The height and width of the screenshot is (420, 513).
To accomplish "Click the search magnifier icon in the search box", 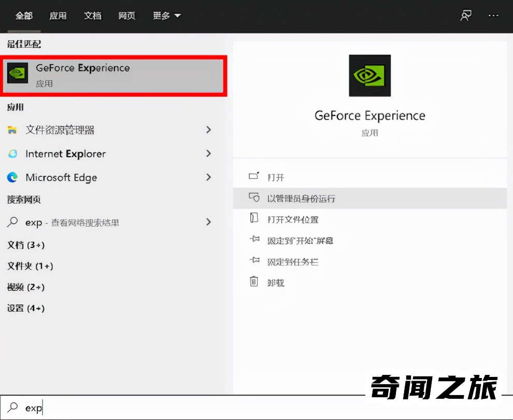I will pos(12,407).
